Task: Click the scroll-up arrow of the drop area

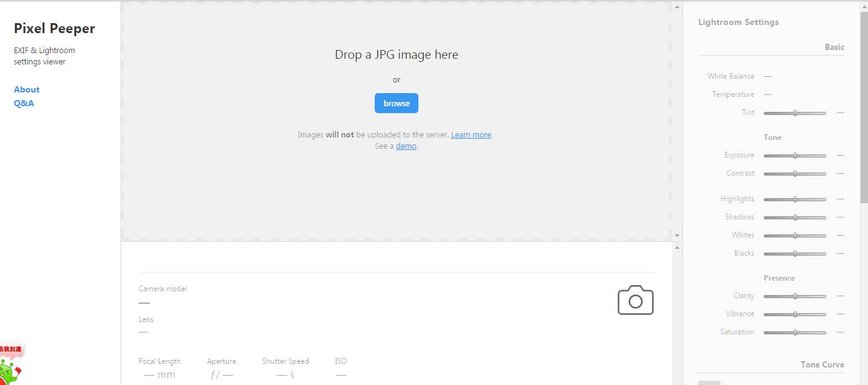Action: pyautogui.click(x=677, y=7)
